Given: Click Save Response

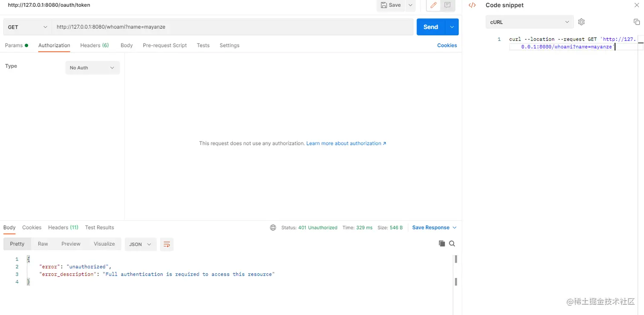Looking at the screenshot, I should tap(431, 228).
